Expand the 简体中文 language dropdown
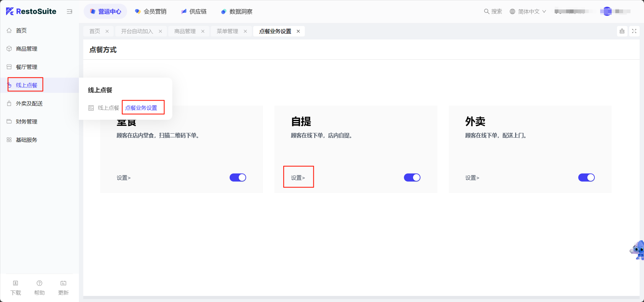644x302 pixels. click(528, 11)
